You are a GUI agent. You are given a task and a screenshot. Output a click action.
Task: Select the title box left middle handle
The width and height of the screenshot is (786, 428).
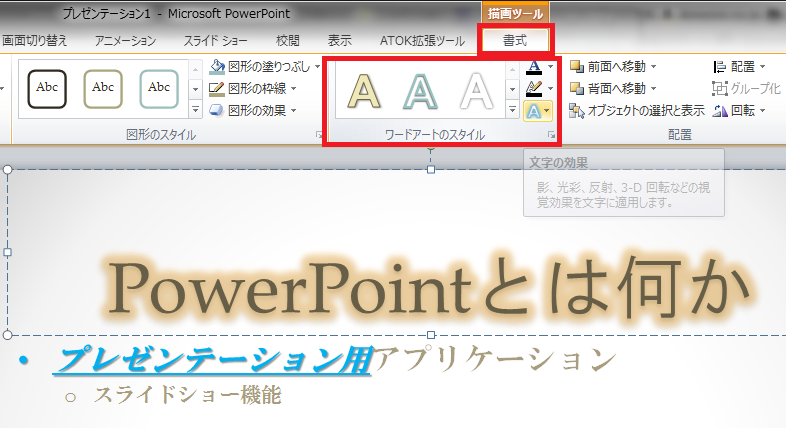[8, 253]
